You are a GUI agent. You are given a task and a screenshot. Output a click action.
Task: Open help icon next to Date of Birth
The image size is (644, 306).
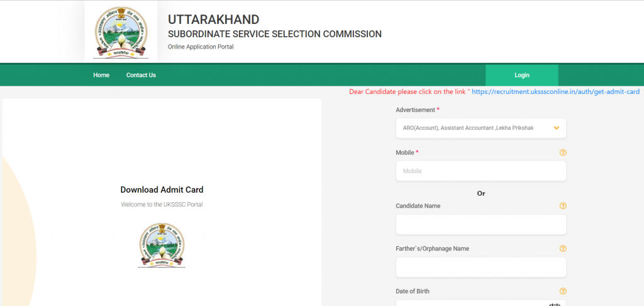[563, 291]
